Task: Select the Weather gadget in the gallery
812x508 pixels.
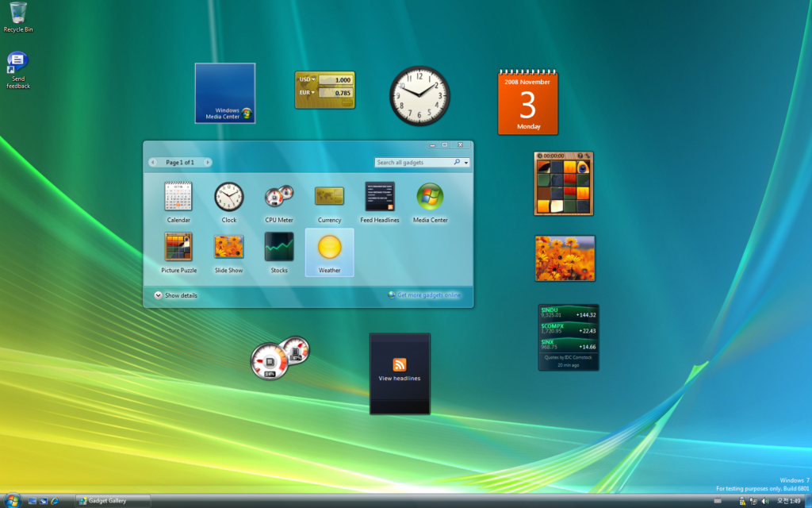Action: (x=329, y=252)
